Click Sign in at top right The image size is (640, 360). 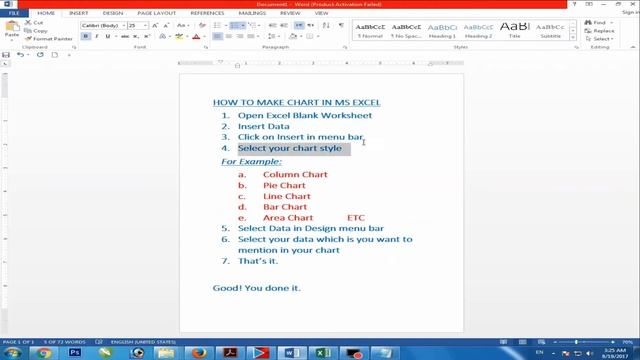[630, 13]
